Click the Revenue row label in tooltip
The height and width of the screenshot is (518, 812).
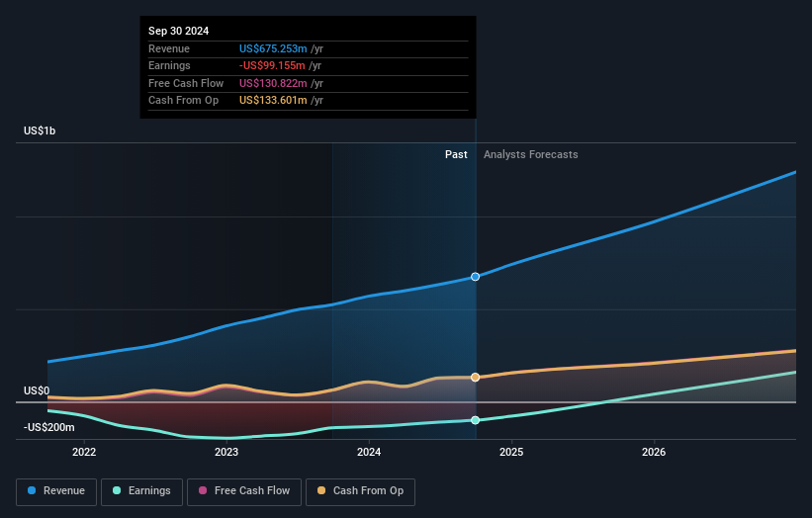pos(169,48)
